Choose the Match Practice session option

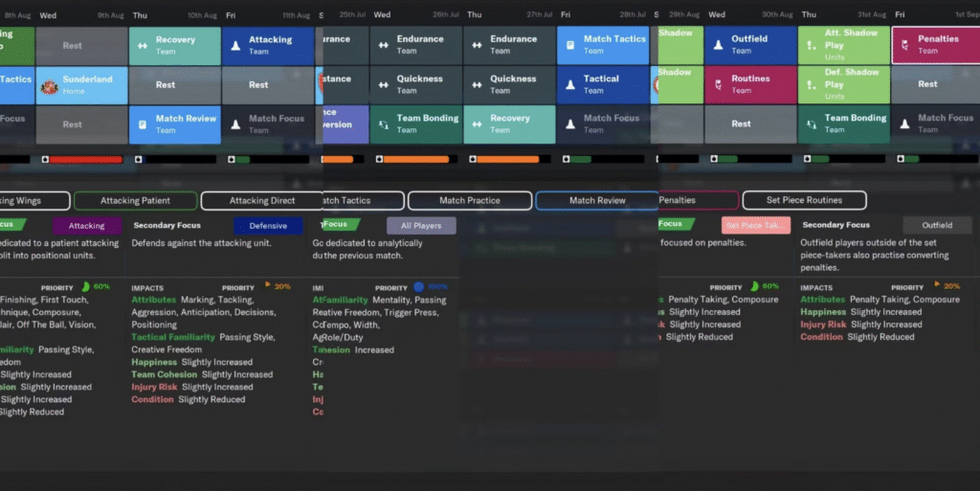coord(470,201)
